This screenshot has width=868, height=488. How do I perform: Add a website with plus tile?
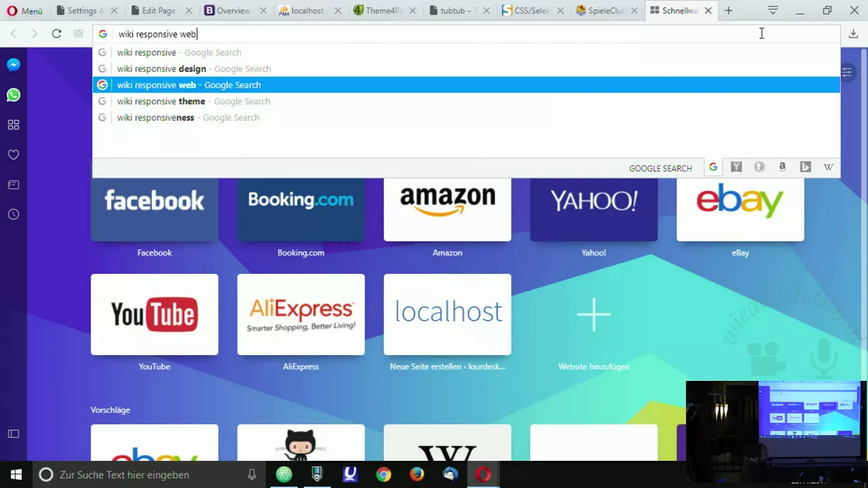(x=594, y=314)
